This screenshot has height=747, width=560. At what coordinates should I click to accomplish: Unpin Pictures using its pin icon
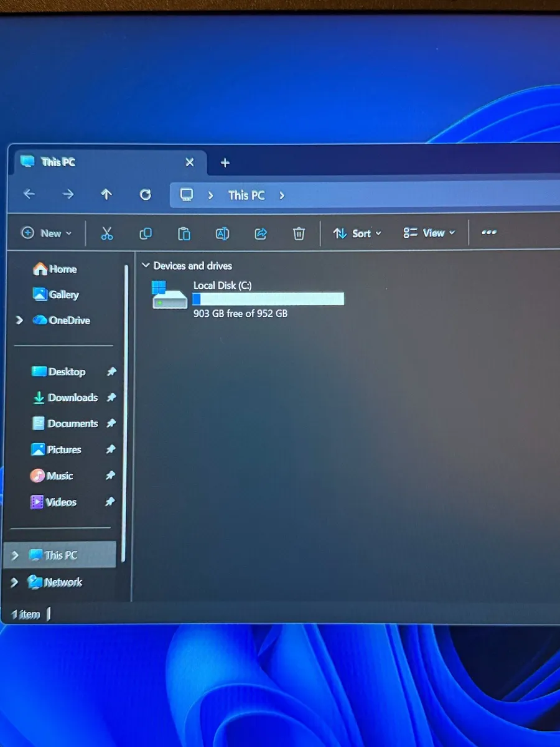click(x=110, y=449)
